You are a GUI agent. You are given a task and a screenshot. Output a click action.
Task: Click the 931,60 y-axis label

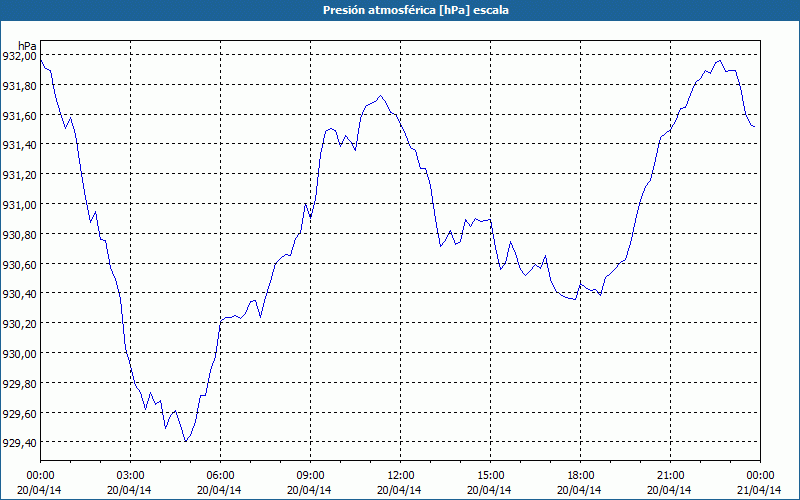click(20, 116)
